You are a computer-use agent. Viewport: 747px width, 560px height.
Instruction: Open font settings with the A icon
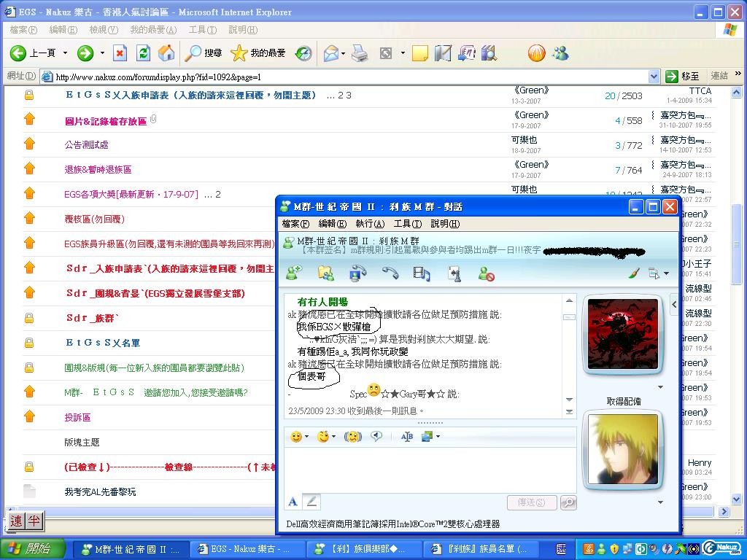(x=293, y=502)
